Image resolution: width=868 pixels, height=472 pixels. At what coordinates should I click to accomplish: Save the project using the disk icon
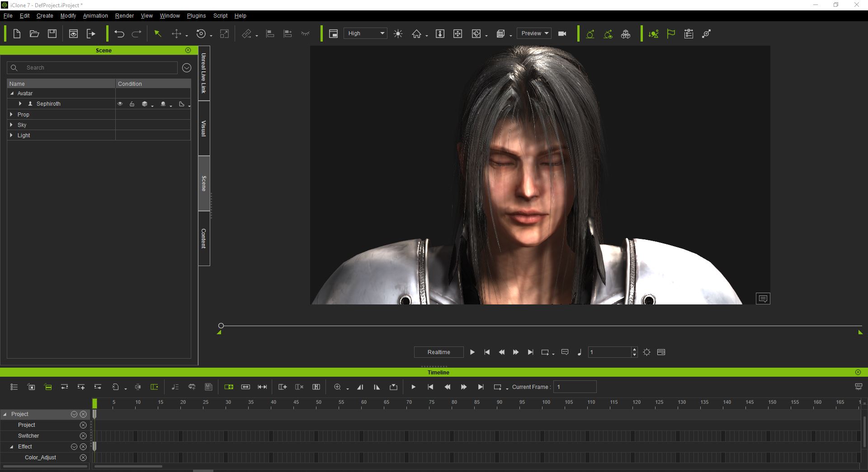[x=52, y=34]
